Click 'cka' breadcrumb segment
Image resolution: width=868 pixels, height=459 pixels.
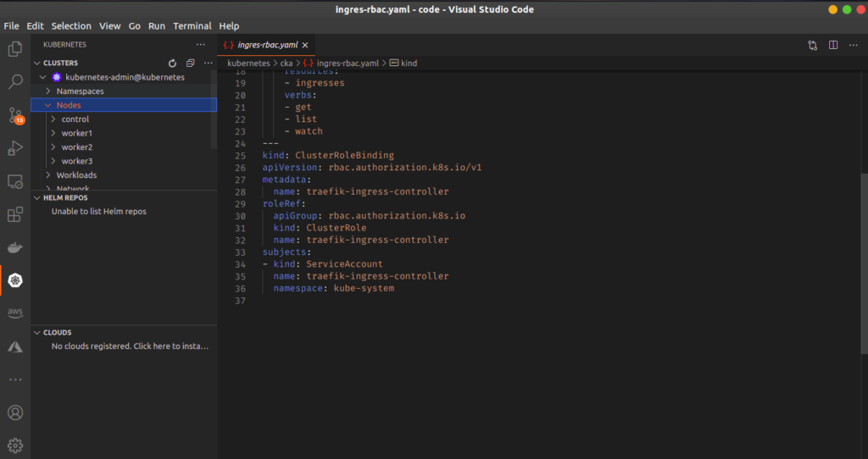287,64
